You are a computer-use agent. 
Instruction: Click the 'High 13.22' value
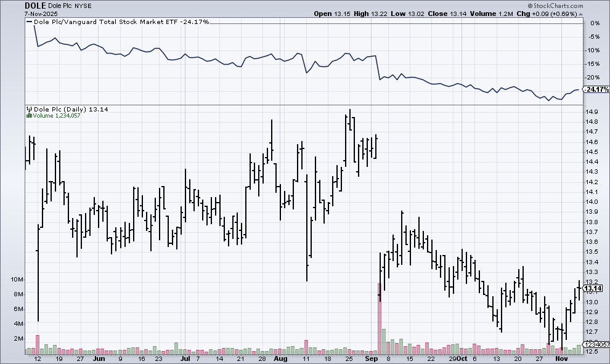point(370,14)
